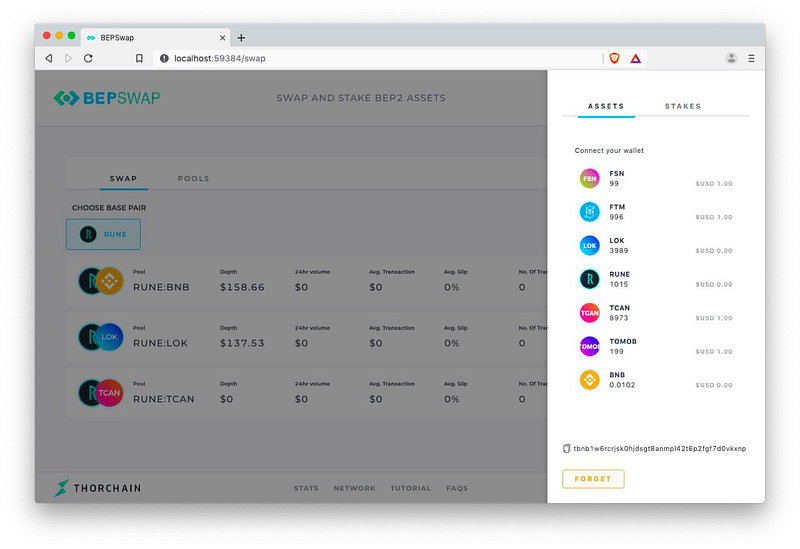
Task: Click the Forget wallet button
Action: point(593,479)
